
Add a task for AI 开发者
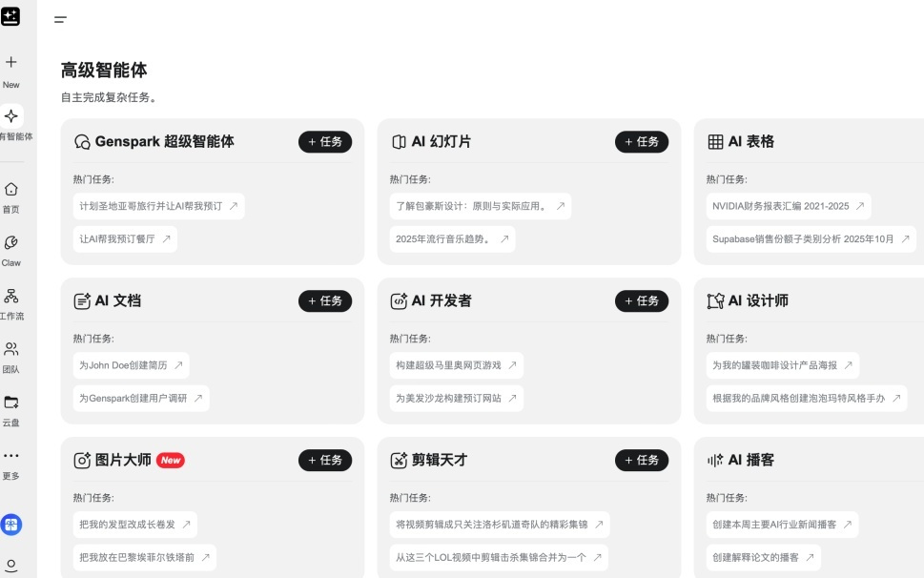coord(642,301)
